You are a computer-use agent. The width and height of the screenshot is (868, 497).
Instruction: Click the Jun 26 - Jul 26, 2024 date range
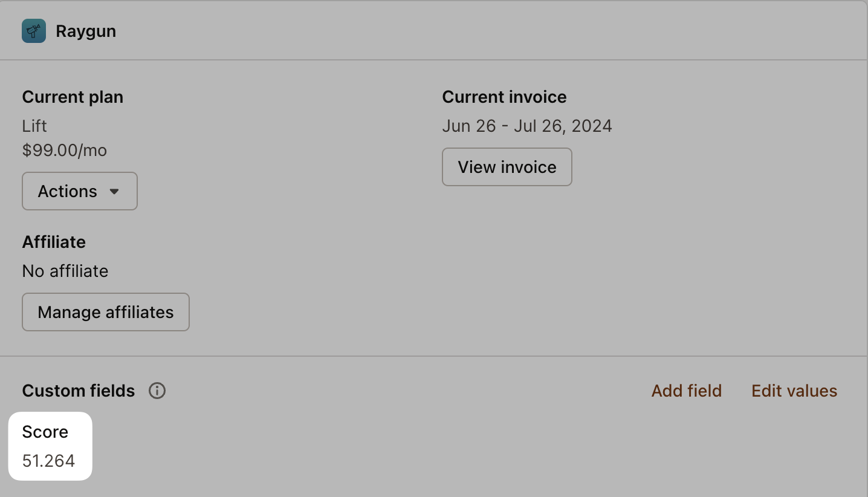coord(527,126)
